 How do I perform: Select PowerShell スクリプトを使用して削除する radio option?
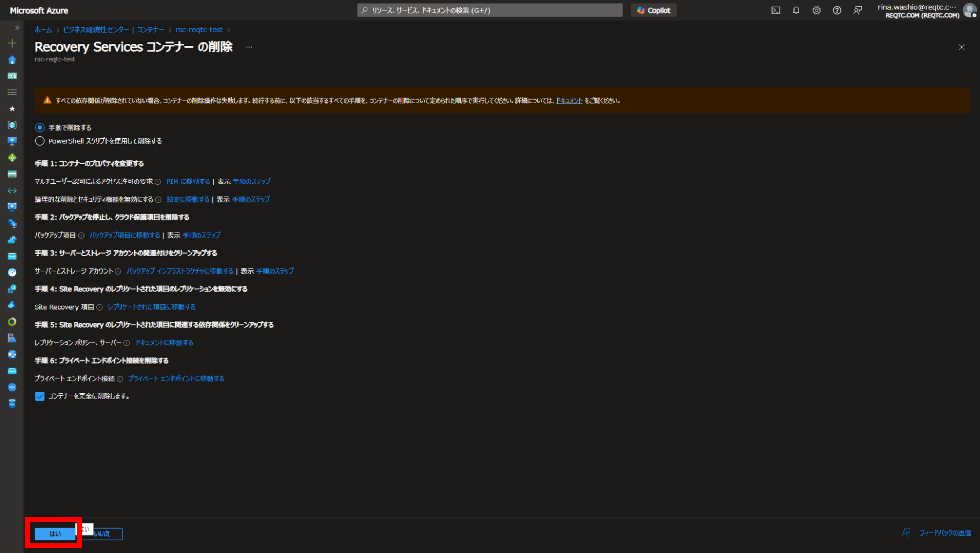(39, 141)
